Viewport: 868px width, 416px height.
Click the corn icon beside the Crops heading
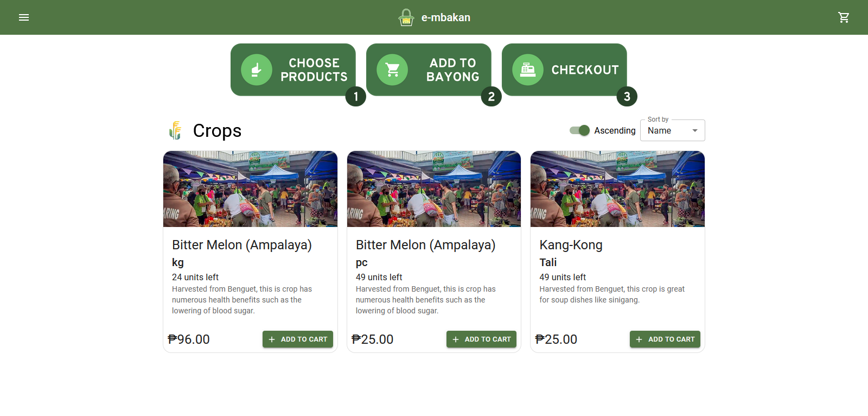coord(175,130)
